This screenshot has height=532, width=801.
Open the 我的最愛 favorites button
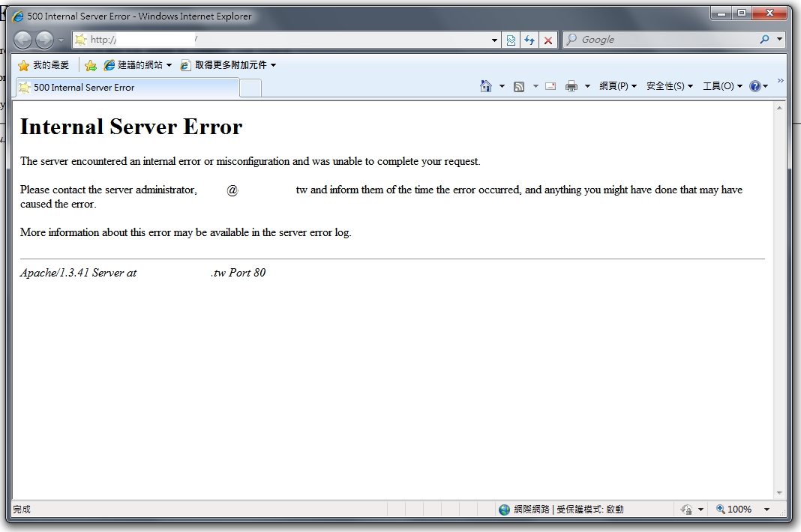(43, 65)
